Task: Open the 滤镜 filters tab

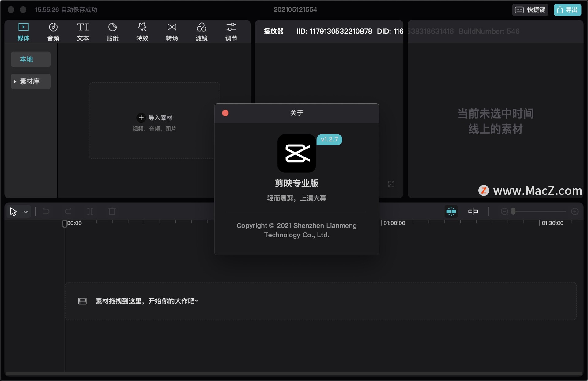Action: 202,32
